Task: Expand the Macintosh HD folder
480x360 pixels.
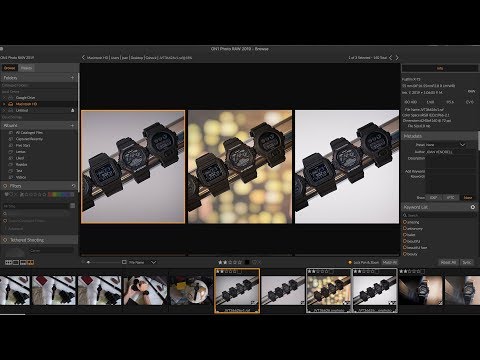Action: 4,104
